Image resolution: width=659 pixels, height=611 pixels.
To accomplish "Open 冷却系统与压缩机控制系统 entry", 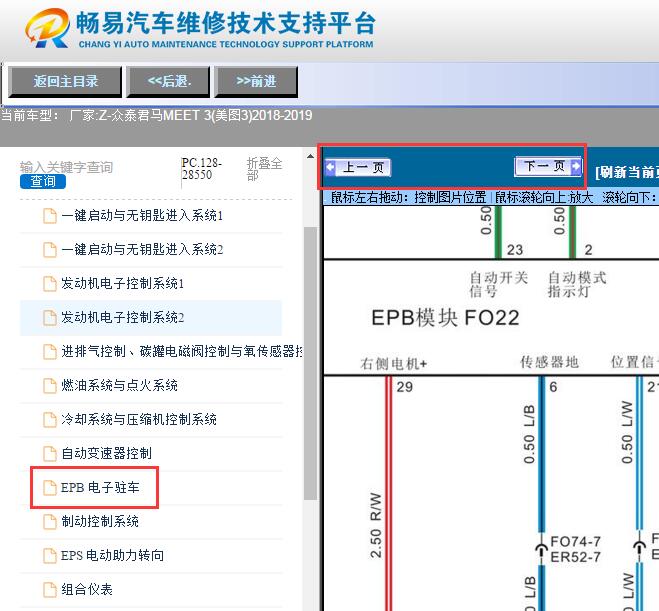I will (139, 419).
